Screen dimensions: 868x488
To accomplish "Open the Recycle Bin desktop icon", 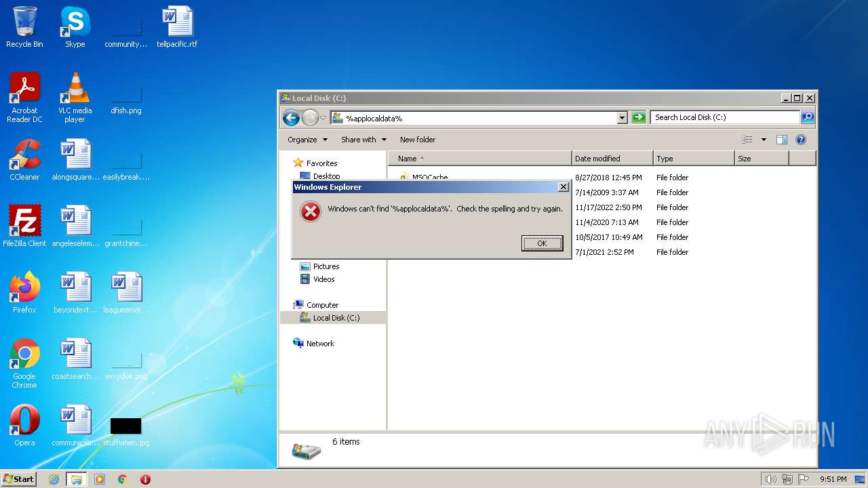I will [x=24, y=27].
